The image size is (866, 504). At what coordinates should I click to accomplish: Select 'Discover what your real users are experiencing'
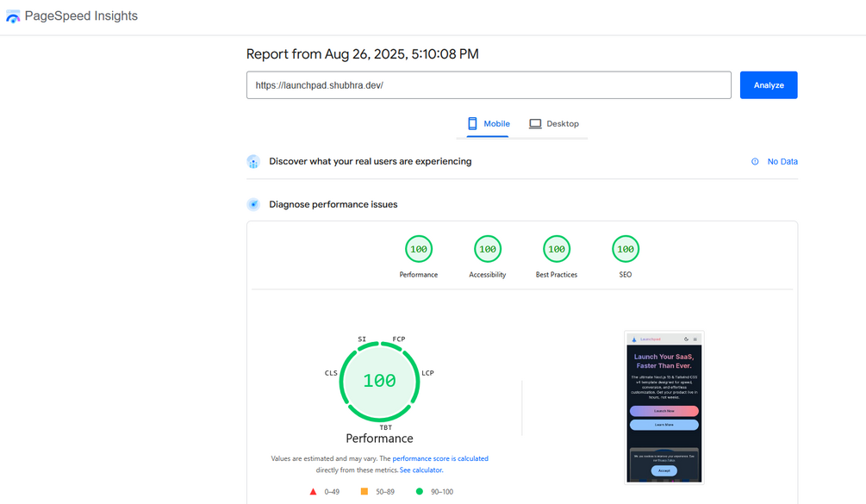(370, 161)
